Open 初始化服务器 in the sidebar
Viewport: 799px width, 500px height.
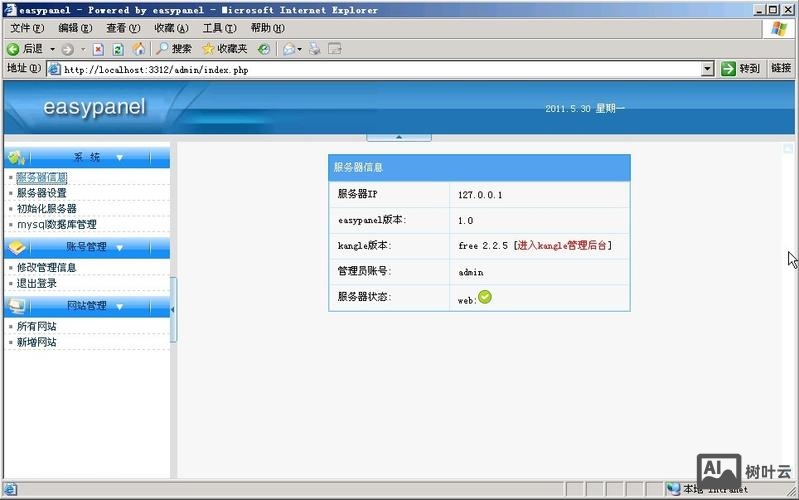coord(46,208)
